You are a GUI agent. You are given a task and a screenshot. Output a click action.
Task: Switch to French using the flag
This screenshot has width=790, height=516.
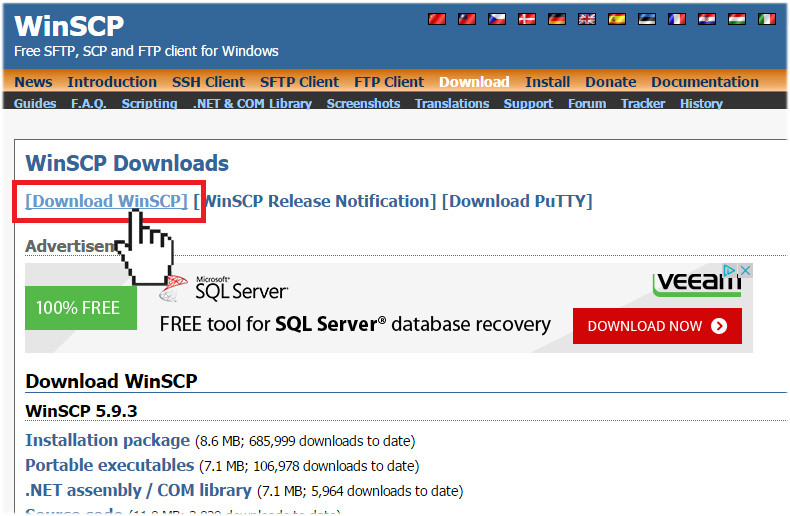677,19
